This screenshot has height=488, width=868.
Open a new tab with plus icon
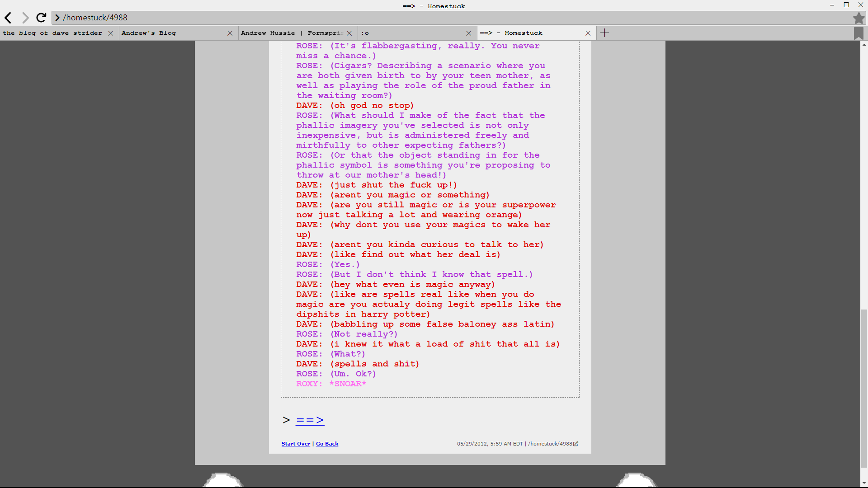click(x=604, y=33)
